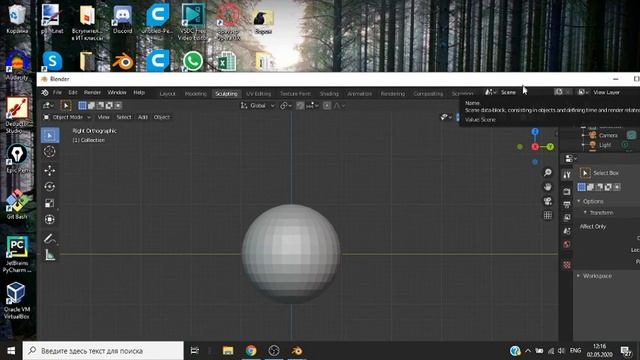Open the Texture properties tab
The width and height of the screenshot is (640, 360).
(567, 265)
